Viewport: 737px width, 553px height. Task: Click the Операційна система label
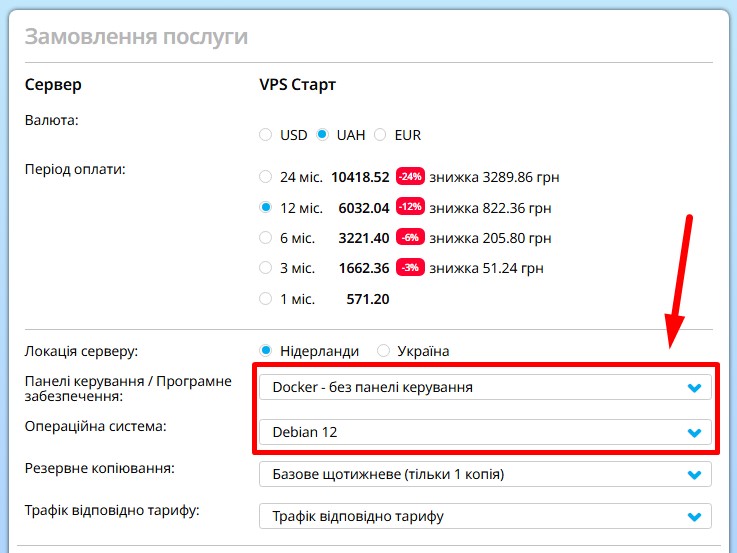click(x=95, y=426)
